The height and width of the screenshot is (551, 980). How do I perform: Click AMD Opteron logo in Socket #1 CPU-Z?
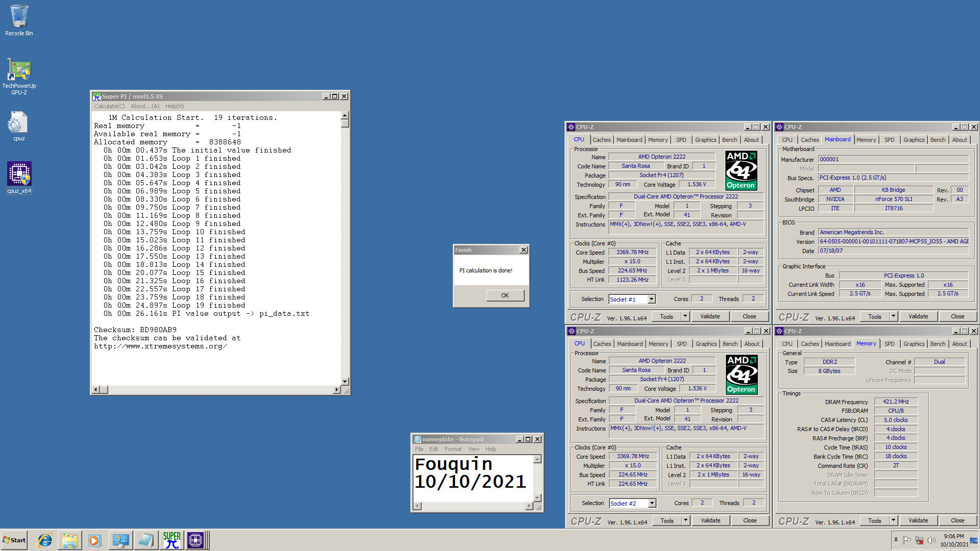point(741,170)
